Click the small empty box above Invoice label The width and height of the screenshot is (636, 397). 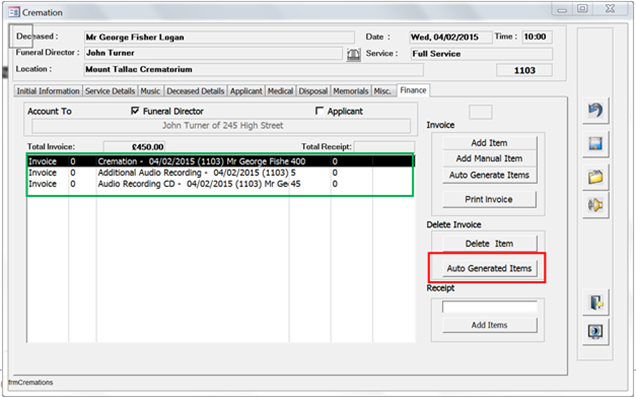[480, 112]
